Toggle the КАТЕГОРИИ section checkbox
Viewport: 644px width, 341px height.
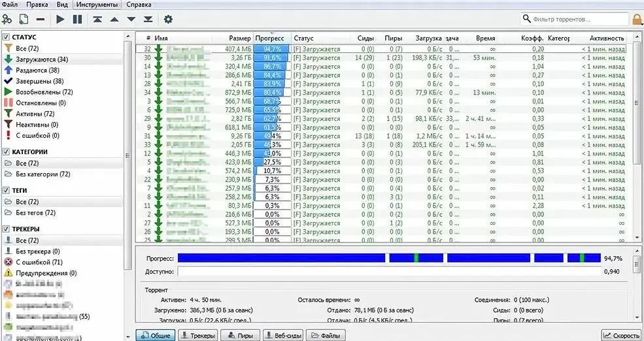(x=7, y=152)
